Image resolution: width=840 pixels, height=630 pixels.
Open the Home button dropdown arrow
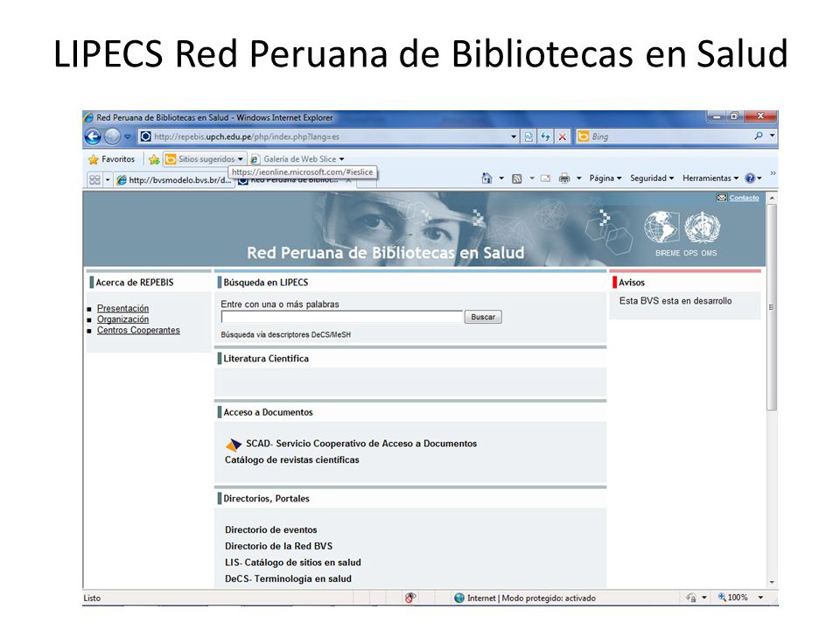click(501, 178)
